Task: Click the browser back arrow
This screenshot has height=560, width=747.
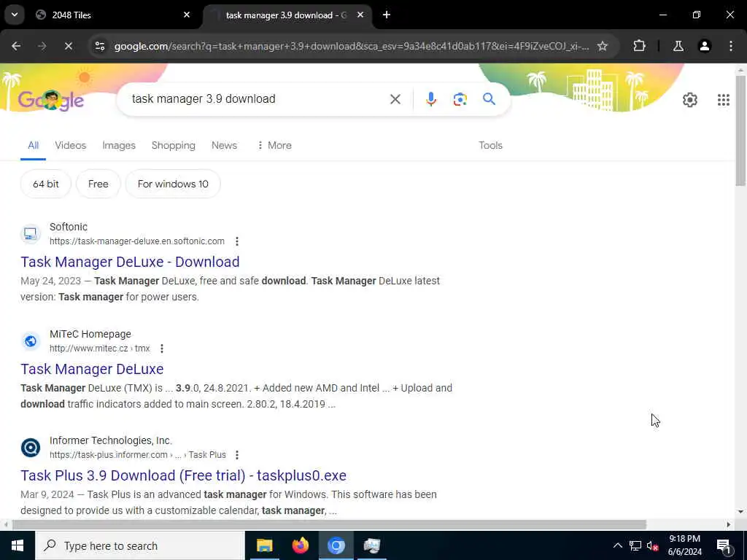Action: click(x=16, y=46)
